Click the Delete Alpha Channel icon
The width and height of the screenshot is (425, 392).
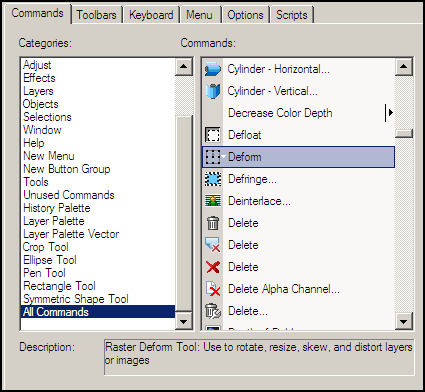[213, 289]
